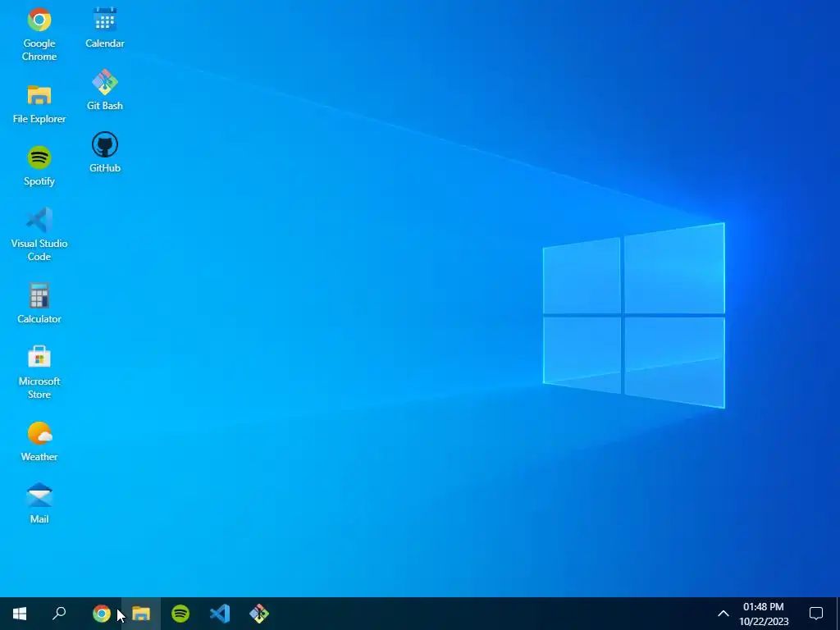This screenshot has height=630, width=840.
Task: Select Visual Studio Code desktop icon
Action: pyautogui.click(x=39, y=234)
